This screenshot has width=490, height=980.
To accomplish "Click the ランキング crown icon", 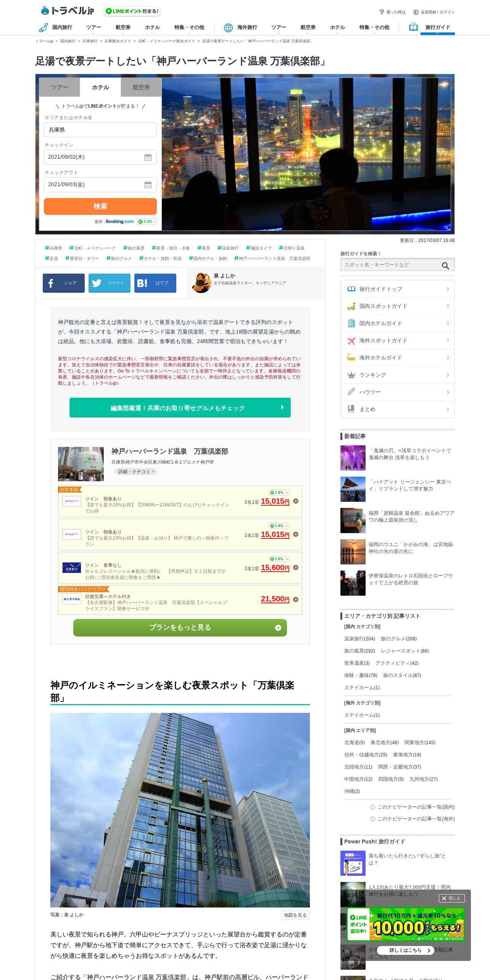I will pos(351,375).
